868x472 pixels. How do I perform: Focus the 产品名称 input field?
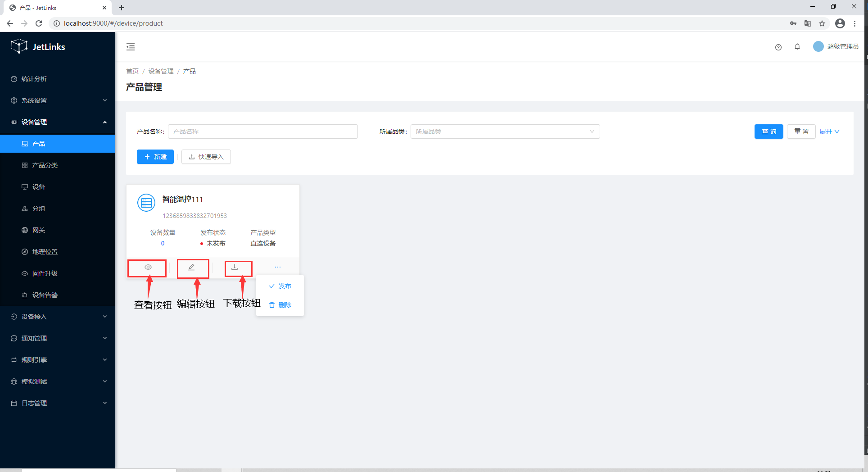(263, 132)
